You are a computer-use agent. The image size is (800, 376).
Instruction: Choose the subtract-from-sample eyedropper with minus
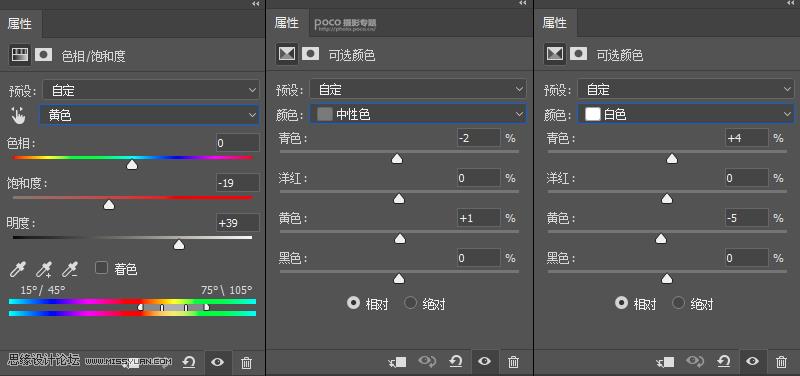[70, 268]
